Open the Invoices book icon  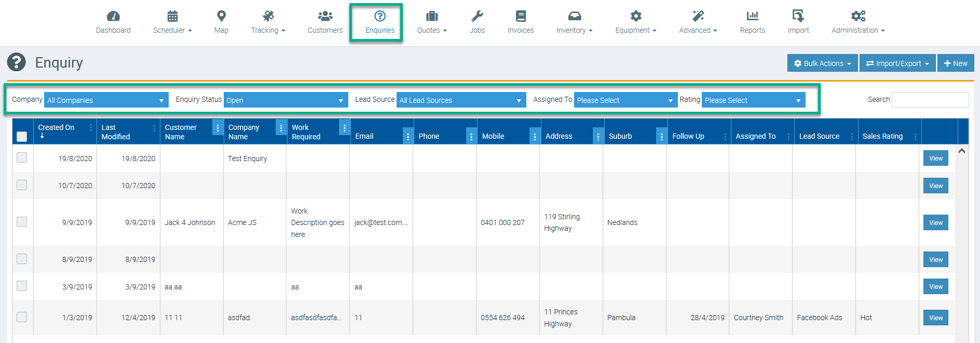(521, 16)
